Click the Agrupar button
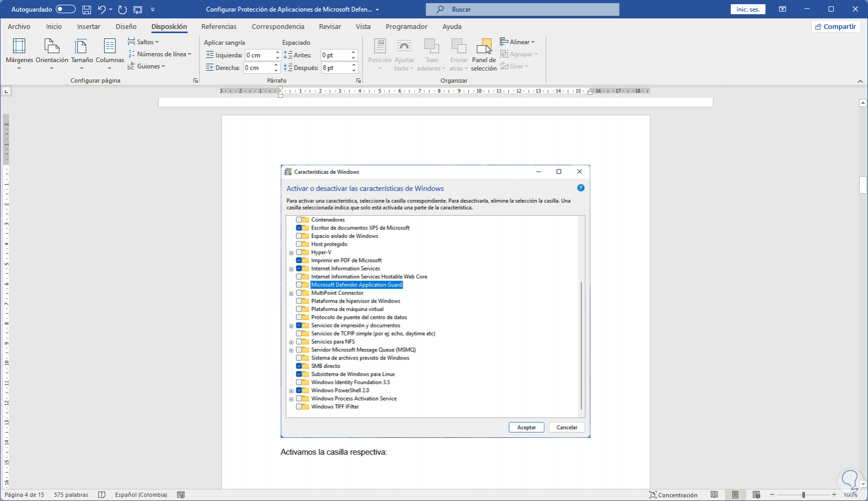The height and width of the screenshot is (501, 868). (x=519, y=54)
